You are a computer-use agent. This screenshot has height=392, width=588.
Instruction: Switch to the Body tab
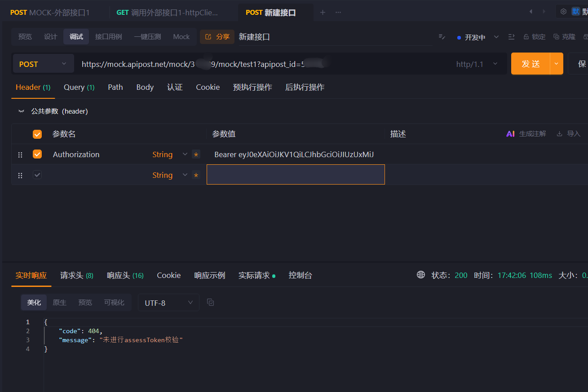point(145,88)
